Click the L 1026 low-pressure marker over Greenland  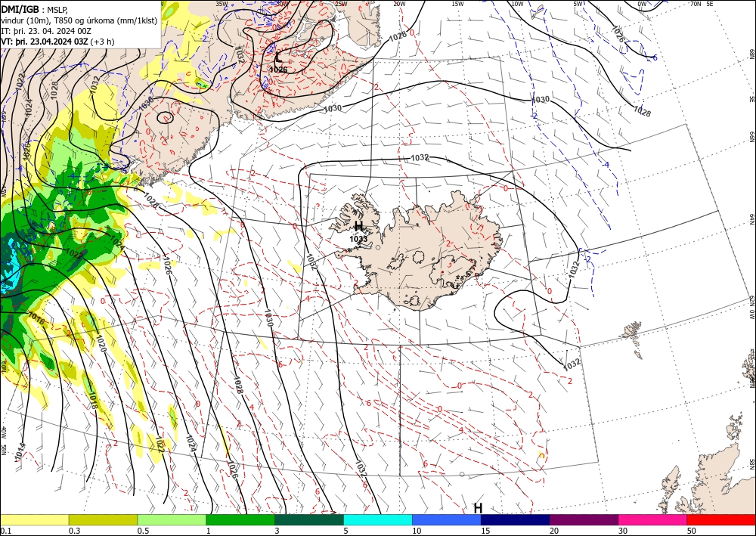tap(278, 64)
